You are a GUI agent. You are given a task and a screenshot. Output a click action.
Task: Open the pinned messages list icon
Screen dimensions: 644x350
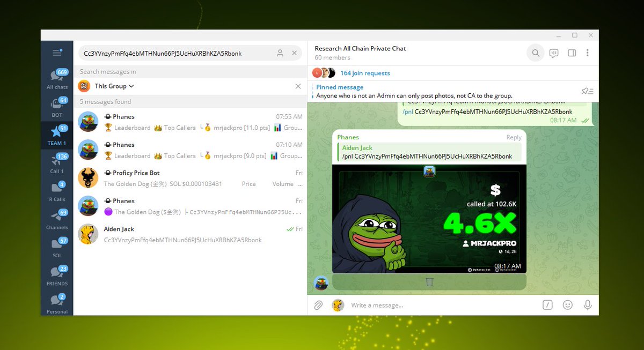588,91
